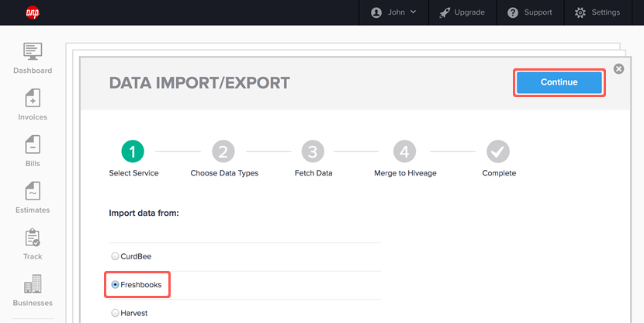Click the Upgrade rocket icon
Viewport: 644px width, 323px height.
coord(445,12)
